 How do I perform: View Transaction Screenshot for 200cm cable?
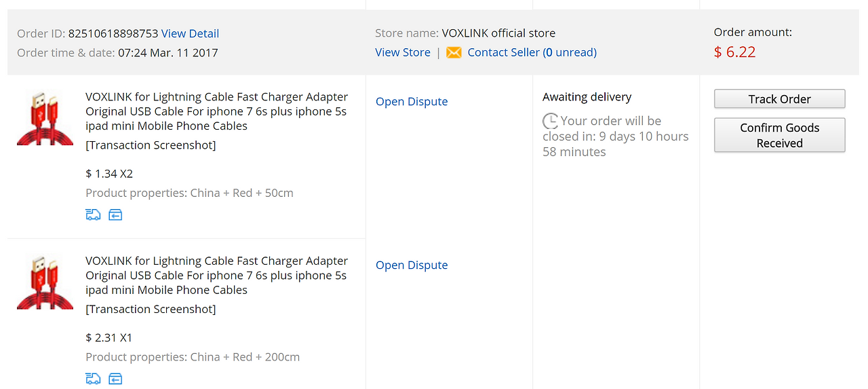coord(151,310)
